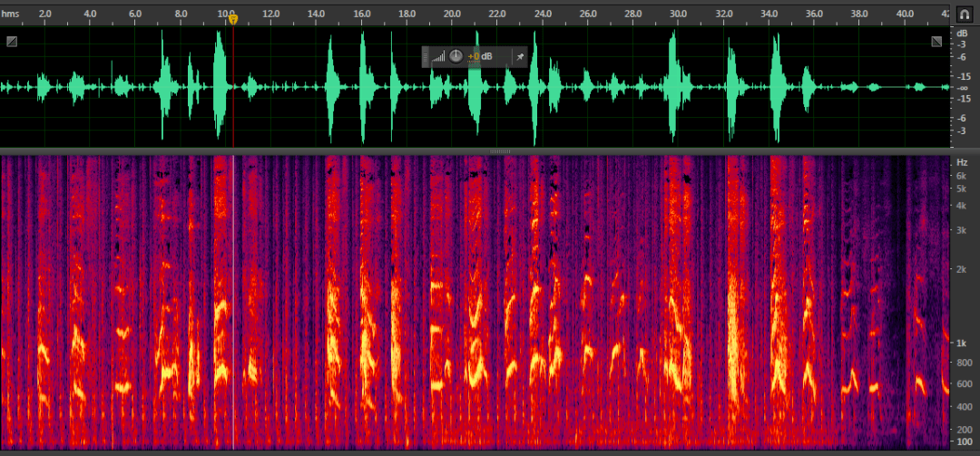980x456 pixels.
Task: Toggle the snapping magnet icon
Action: pos(965,15)
